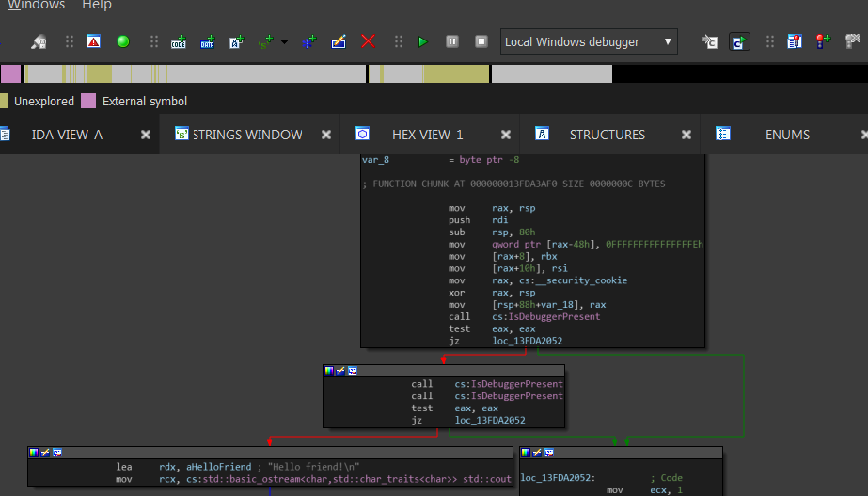Click the Strings Window tab icon

pyautogui.click(x=181, y=134)
